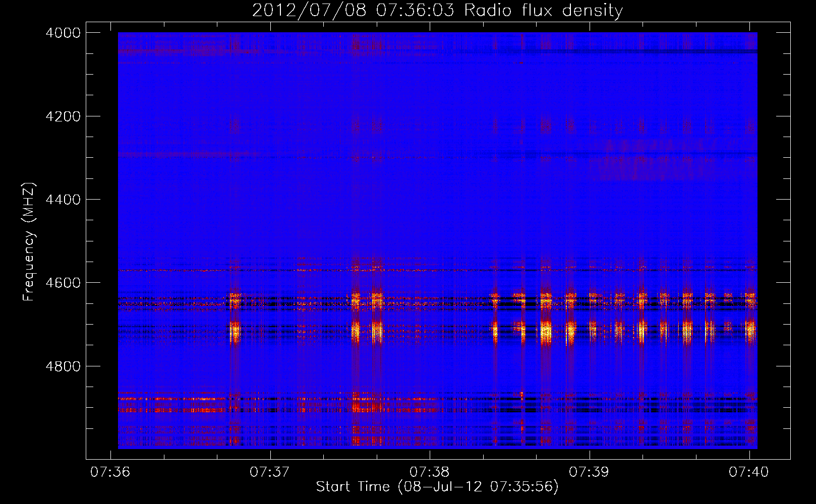
Task: Click the "Frequency (MHZ)" axis title
Action: click(29, 242)
